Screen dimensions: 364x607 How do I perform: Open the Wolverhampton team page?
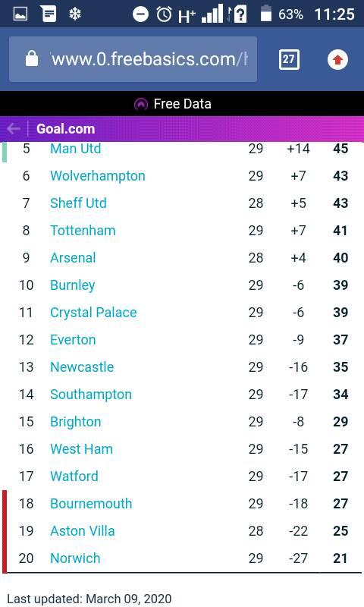point(98,176)
